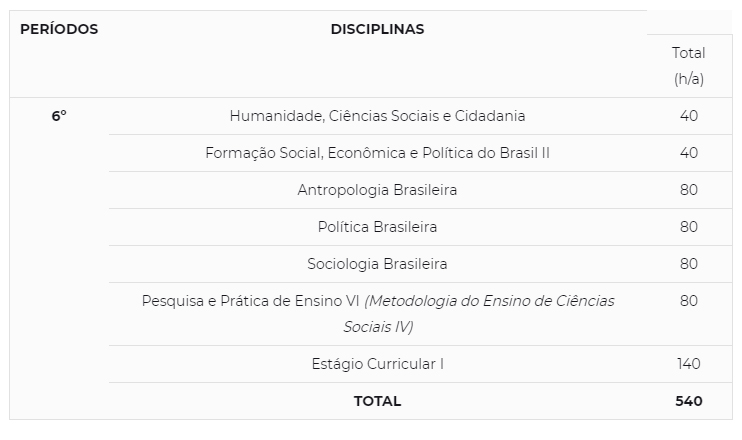Select the Antropologia Brasileira discipline
This screenshot has height=440, width=742.
pyautogui.click(x=377, y=190)
